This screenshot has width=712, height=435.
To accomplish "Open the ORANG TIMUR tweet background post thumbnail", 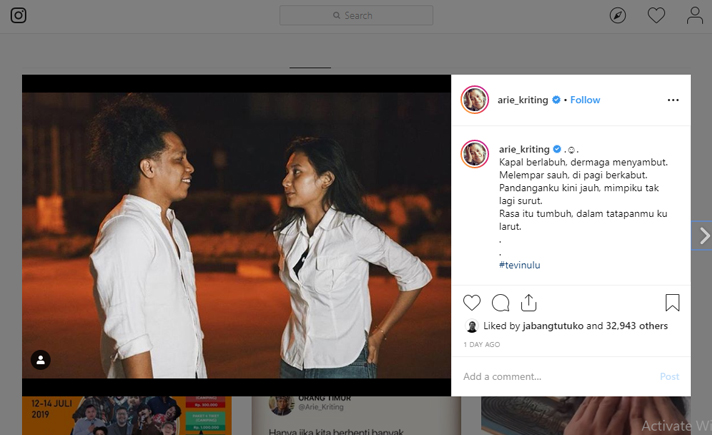I will click(356, 415).
